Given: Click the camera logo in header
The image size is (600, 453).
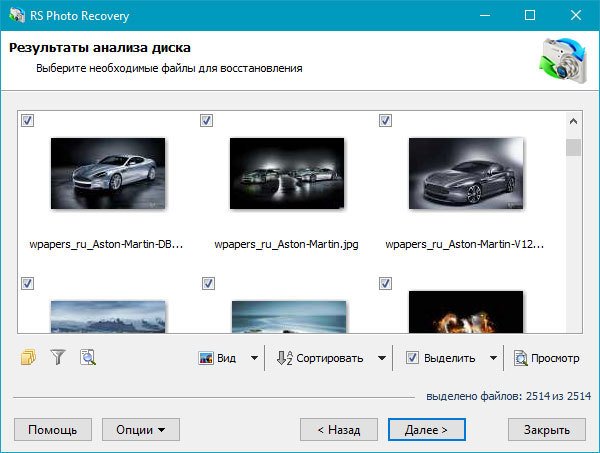Looking at the screenshot, I should click(x=563, y=60).
